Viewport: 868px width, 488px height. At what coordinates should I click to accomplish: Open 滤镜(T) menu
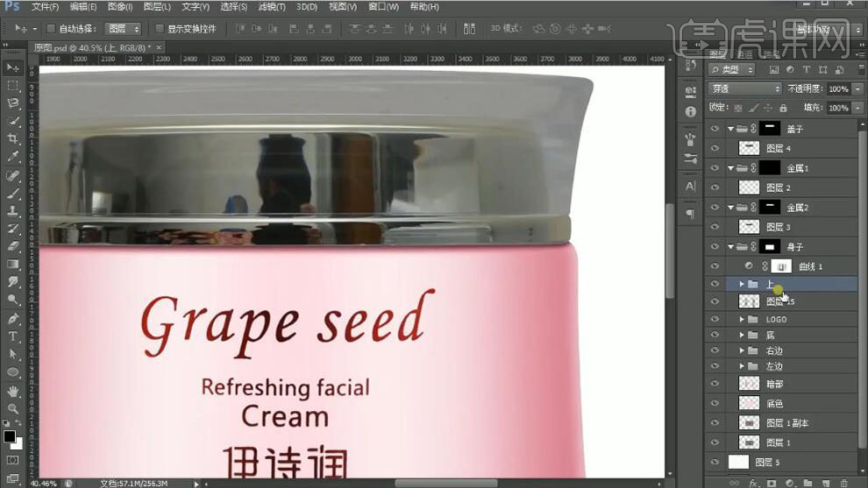pos(272,7)
